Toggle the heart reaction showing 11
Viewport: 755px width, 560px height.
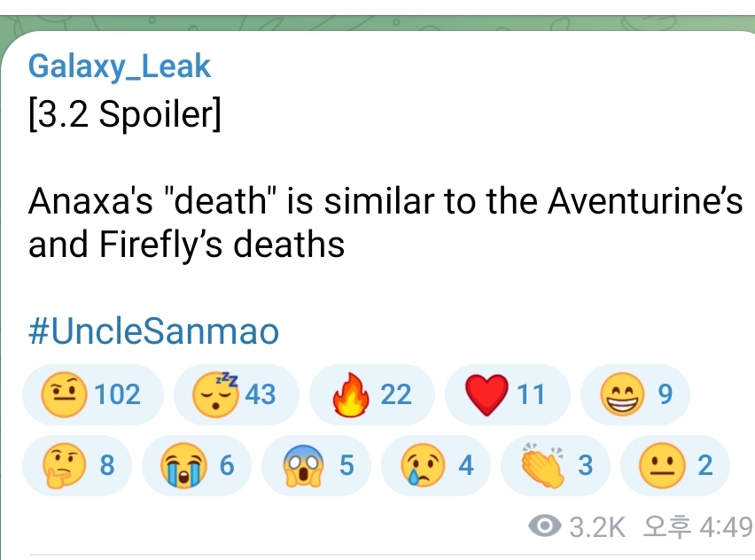pos(507,394)
